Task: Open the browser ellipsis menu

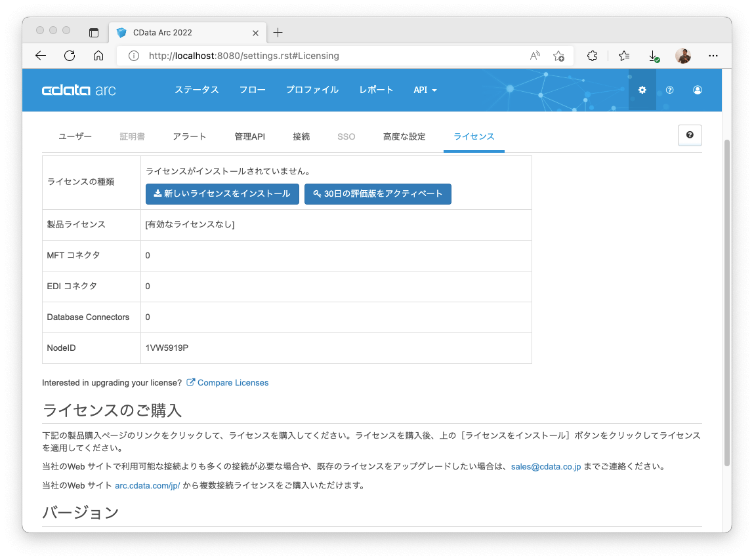Action: click(x=713, y=56)
